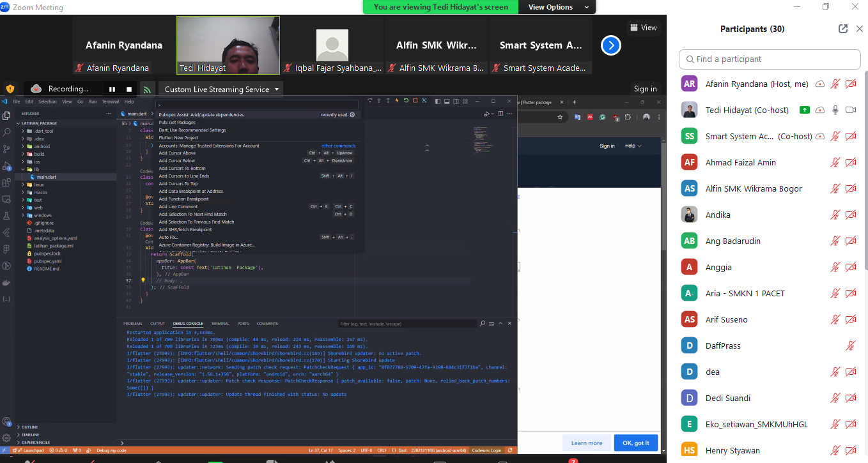Click the debug Step Over icon
Viewport: 868px width, 463px height.
point(370,100)
